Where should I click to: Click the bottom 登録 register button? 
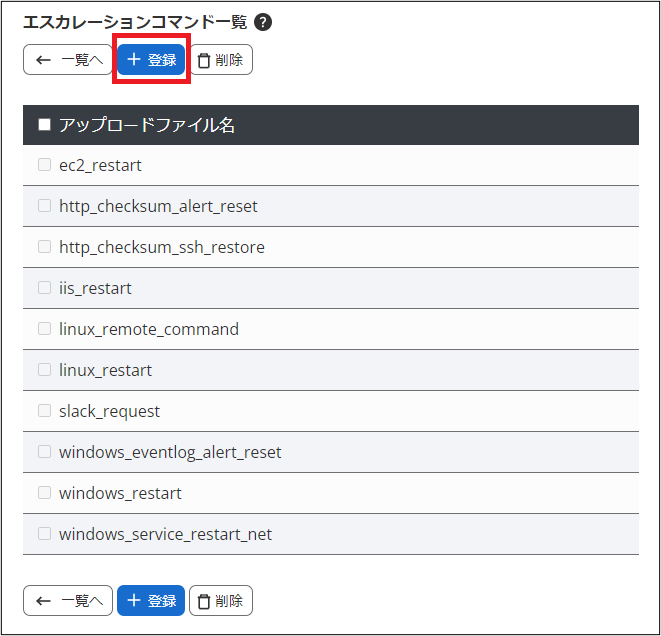[x=151, y=600]
